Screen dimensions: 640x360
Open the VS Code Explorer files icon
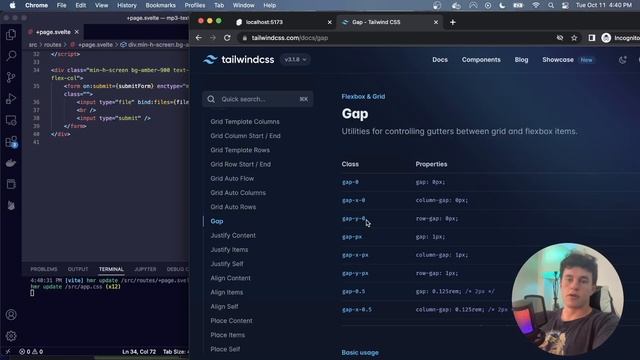pyautogui.click(x=11, y=35)
